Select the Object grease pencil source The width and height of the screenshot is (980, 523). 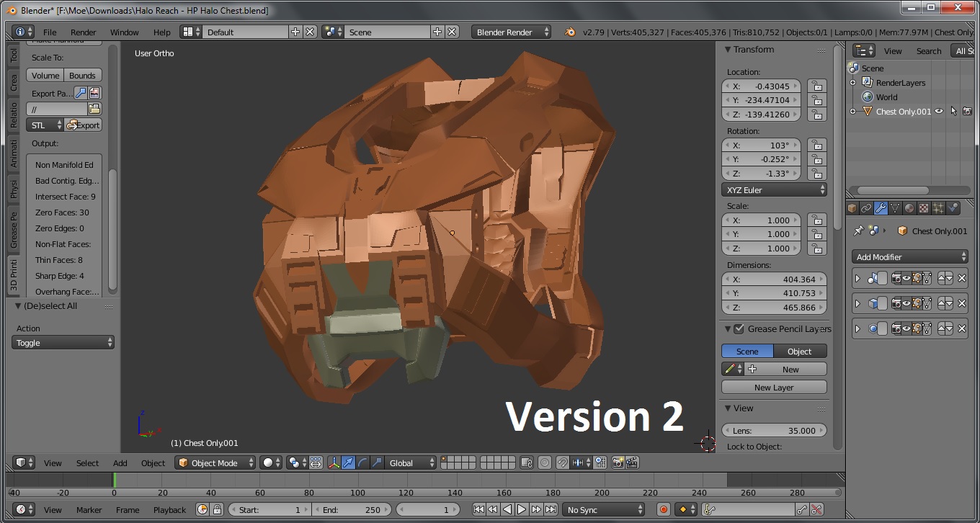(800, 351)
